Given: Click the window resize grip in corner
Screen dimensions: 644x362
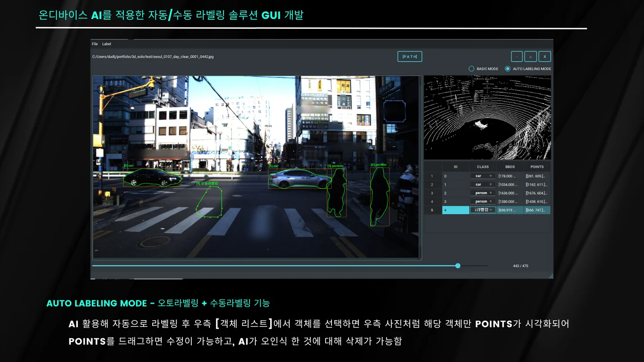Looking at the screenshot, I should click(551, 276).
